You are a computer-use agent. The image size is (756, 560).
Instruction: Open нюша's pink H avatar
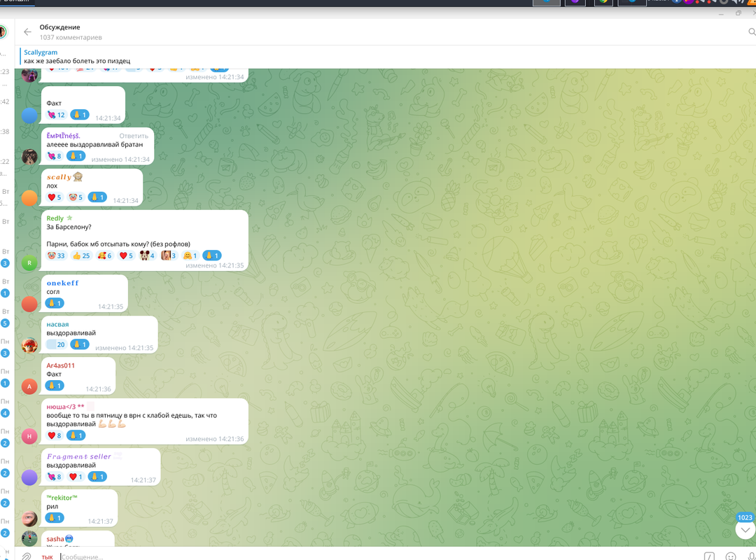pyautogui.click(x=29, y=436)
